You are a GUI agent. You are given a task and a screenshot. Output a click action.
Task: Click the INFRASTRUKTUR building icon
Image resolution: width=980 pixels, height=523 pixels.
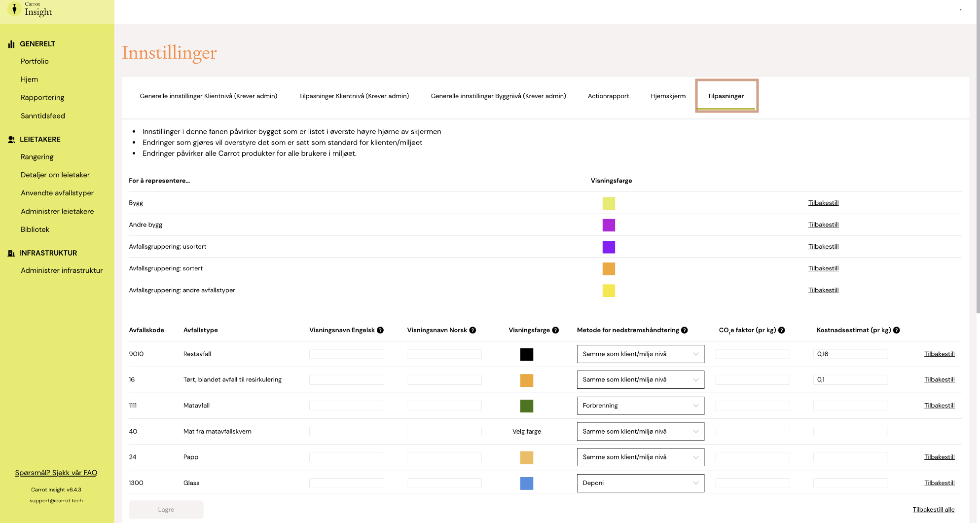pos(11,253)
